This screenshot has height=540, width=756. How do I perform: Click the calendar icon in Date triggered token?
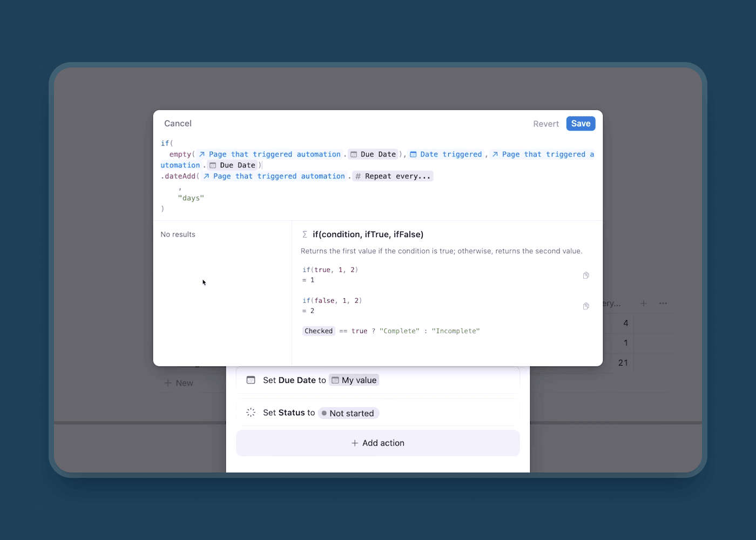click(413, 154)
